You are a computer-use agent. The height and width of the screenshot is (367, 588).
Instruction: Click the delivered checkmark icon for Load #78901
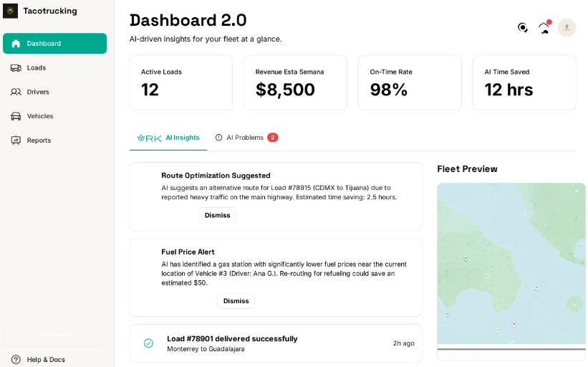coord(148,343)
